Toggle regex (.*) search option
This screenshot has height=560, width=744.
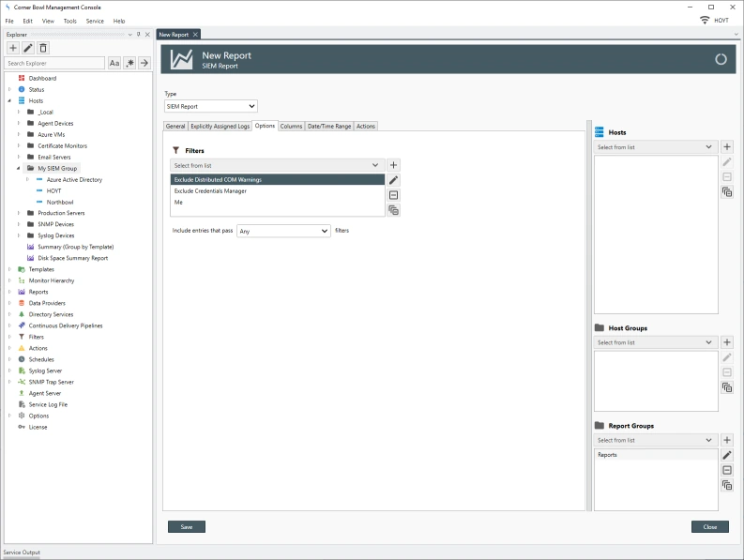(x=129, y=63)
